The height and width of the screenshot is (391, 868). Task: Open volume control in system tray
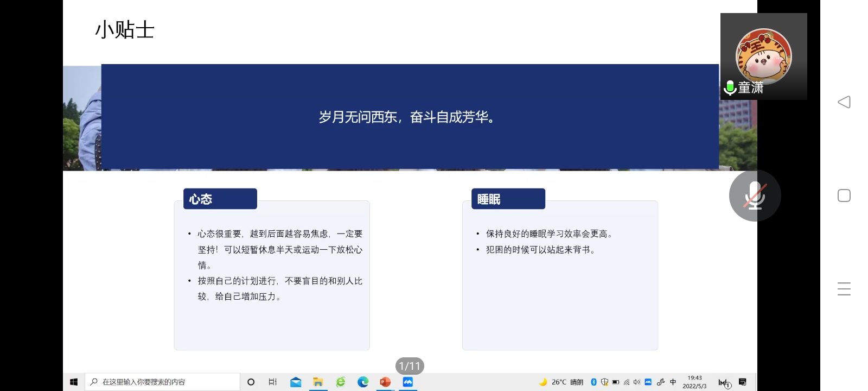pos(637,382)
